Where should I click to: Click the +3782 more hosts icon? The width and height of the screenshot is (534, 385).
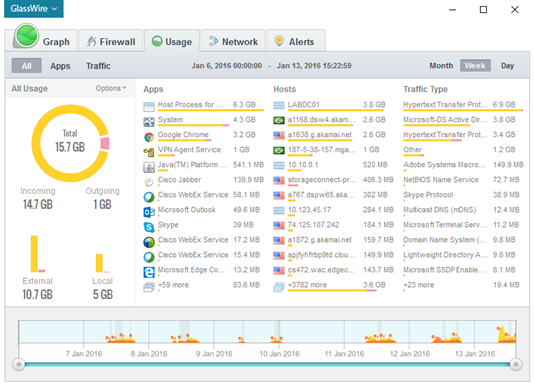(x=279, y=287)
